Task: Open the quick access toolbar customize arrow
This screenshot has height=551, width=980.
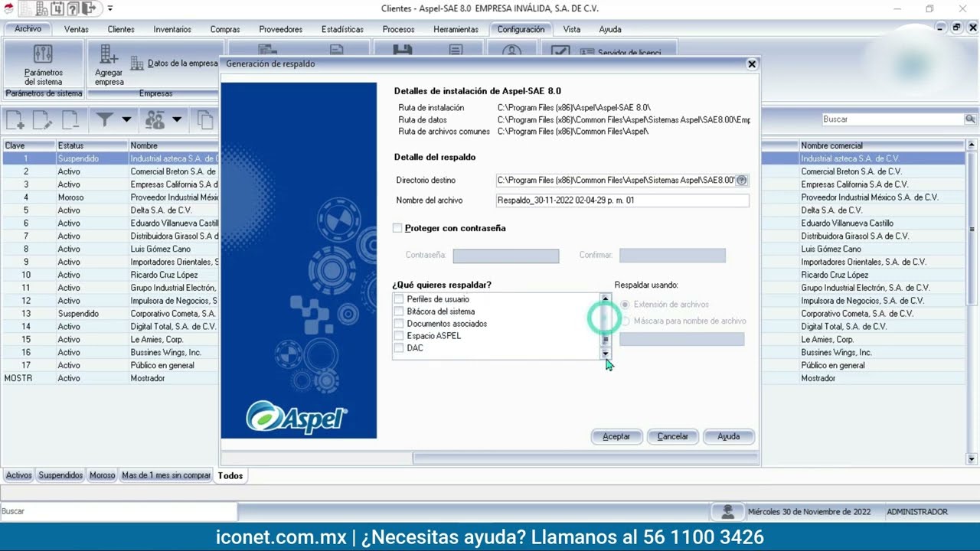Action: (110, 9)
